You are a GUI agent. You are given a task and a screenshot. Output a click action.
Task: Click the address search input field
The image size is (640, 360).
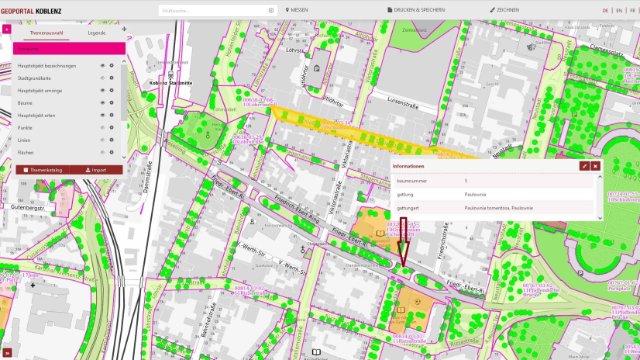coord(214,11)
